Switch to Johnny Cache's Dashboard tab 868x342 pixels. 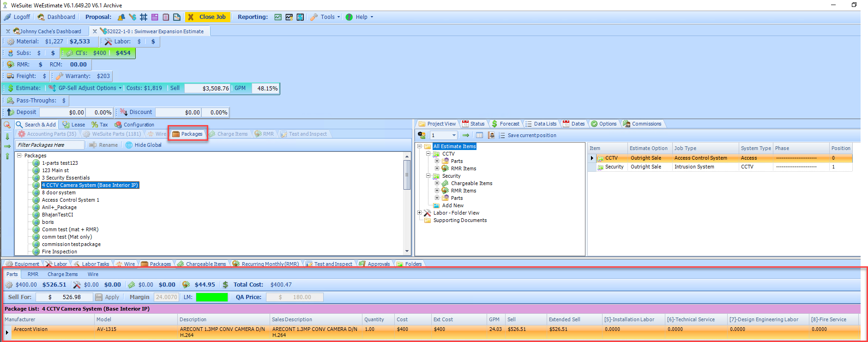(x=50, y=31)
